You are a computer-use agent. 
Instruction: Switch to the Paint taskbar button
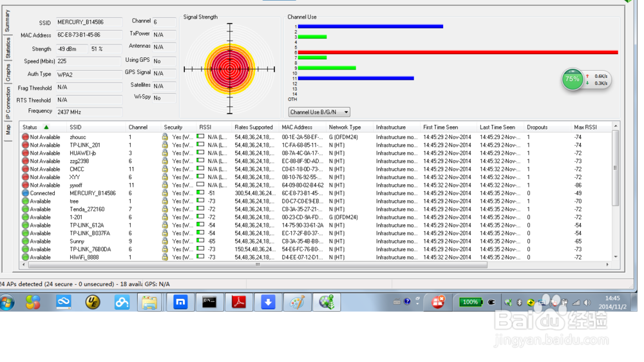tap(298, 303)
